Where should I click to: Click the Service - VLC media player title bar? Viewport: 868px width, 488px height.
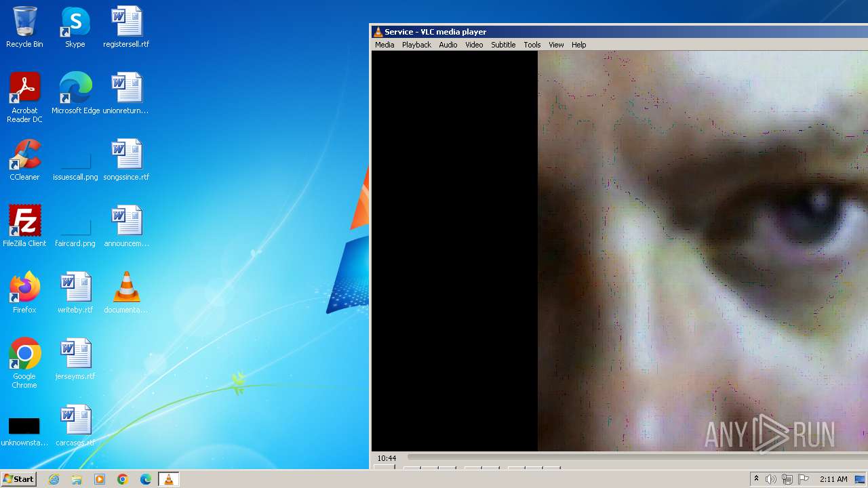pos(620,32)
